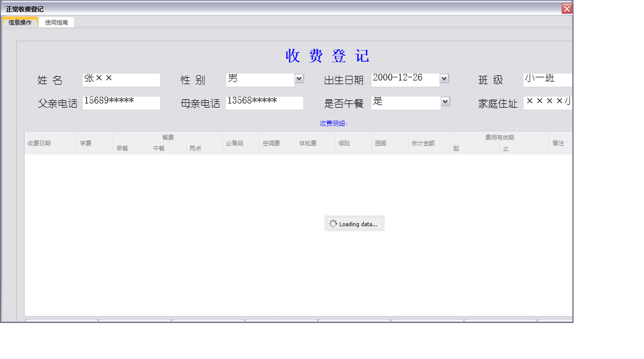Switch to the 信息操作 tab
Screen dimensions: 644x359
tap(20, 22)
